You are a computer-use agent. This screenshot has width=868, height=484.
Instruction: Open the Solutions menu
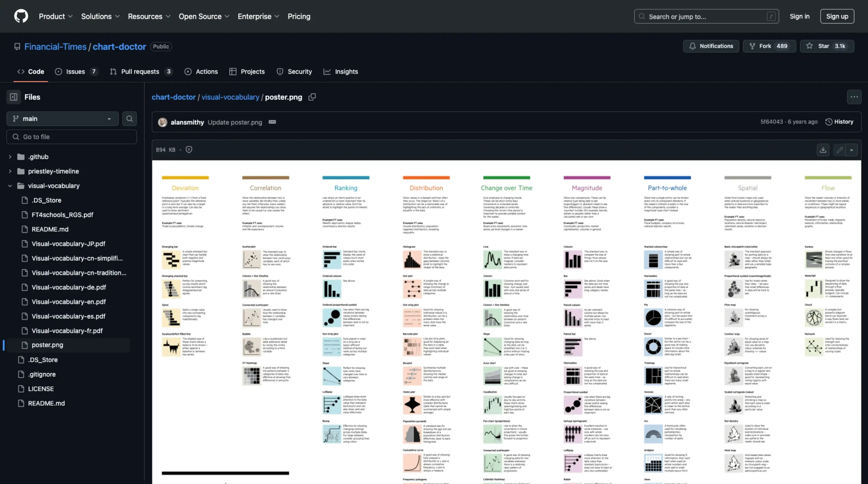point(100,16)
